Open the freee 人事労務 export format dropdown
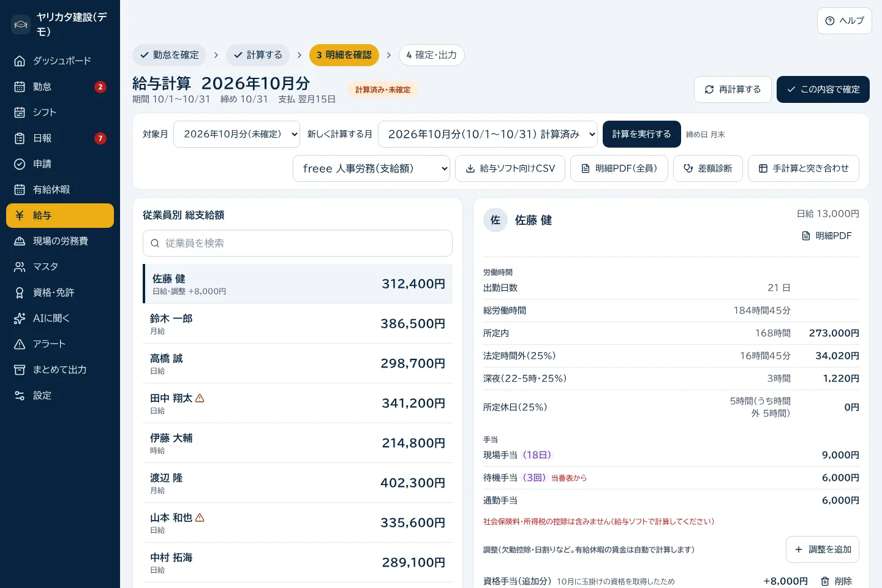 pyautogui.click(x=371, y=168)
